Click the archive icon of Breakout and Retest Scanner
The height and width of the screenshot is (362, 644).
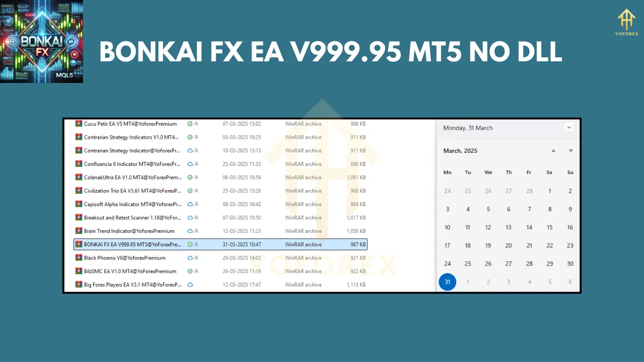(x=78, y=218)
